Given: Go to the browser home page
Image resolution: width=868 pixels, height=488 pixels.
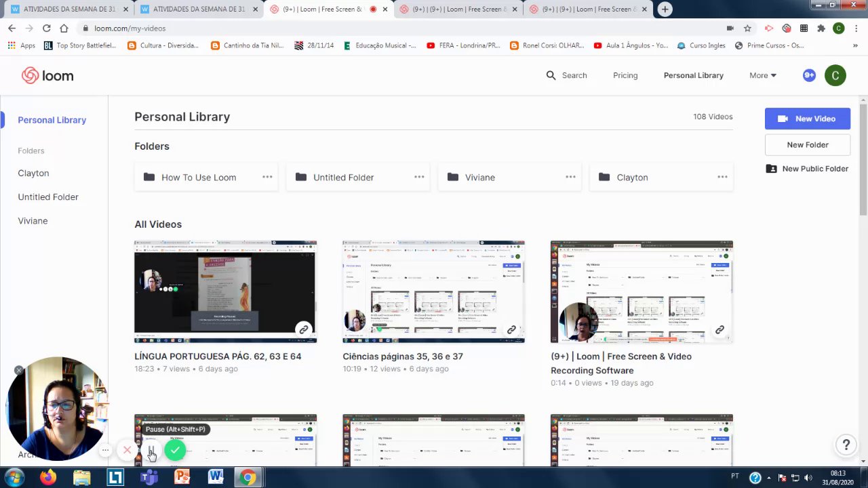Looking at the screenshot, I should [64, 28].
